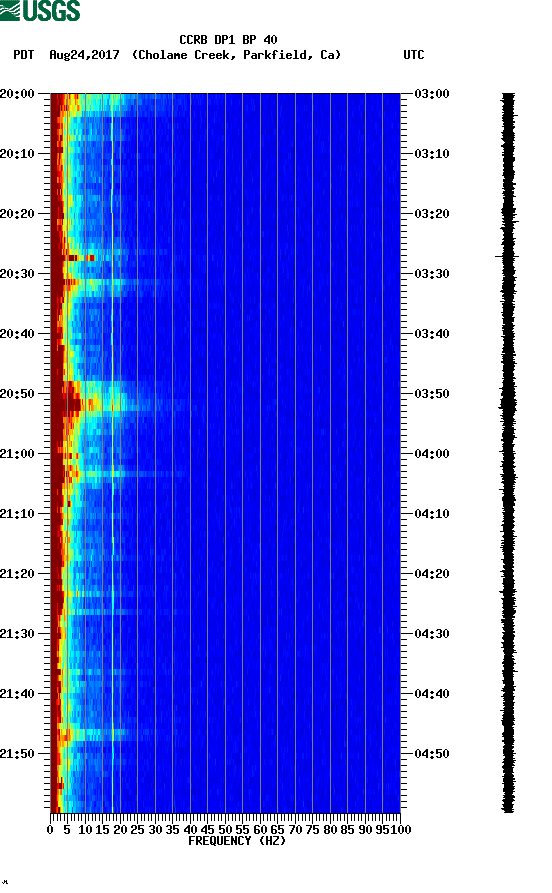The width and height of the screenshot is (552, 893).
Task: Click the '100' frequency tick label
Action: coord(400,830)
